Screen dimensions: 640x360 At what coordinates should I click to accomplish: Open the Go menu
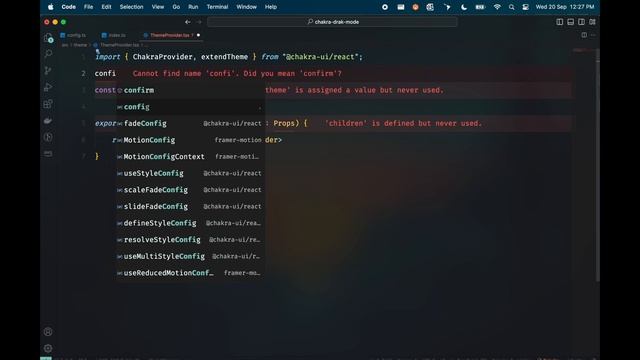176,7
